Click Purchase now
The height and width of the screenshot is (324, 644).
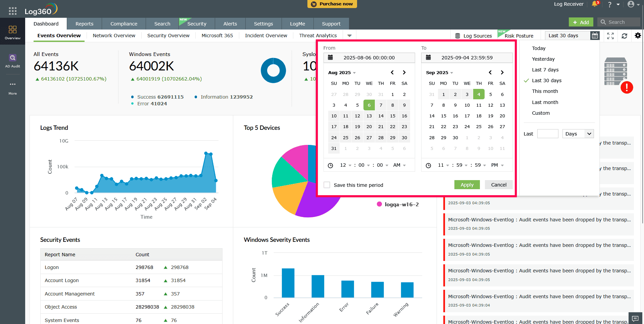click(x=332, y=4)
